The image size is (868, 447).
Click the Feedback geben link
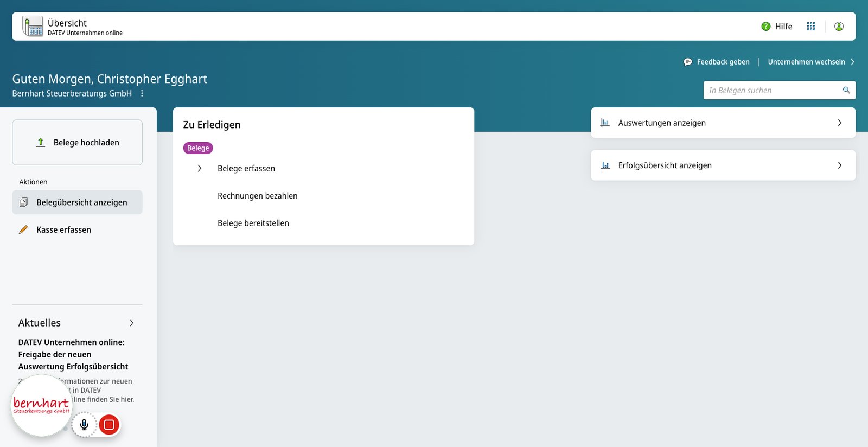pyautogui.click(x=723, y=62)
